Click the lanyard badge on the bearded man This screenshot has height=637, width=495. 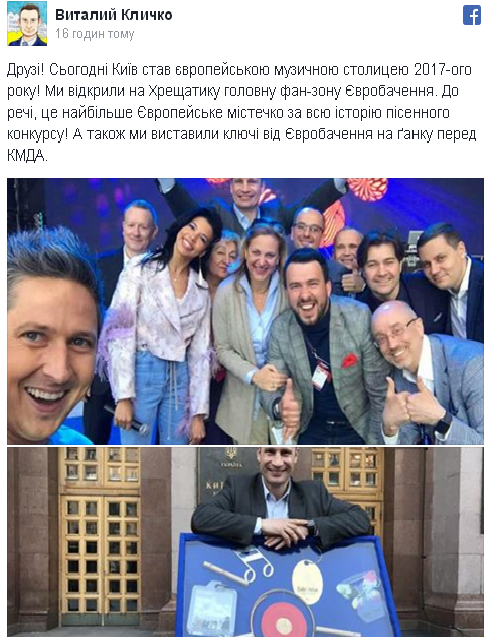coord(321,375)
